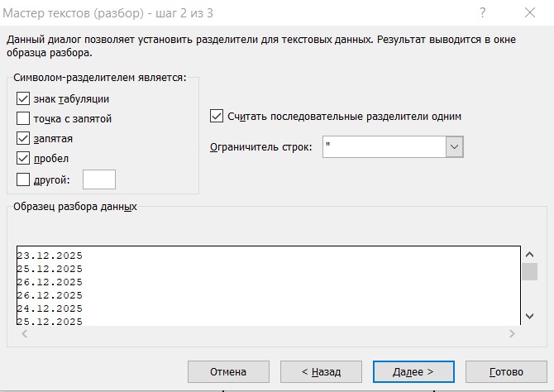Proceed with the 'Далее >' button
The image size is (554, 392).
413,371
